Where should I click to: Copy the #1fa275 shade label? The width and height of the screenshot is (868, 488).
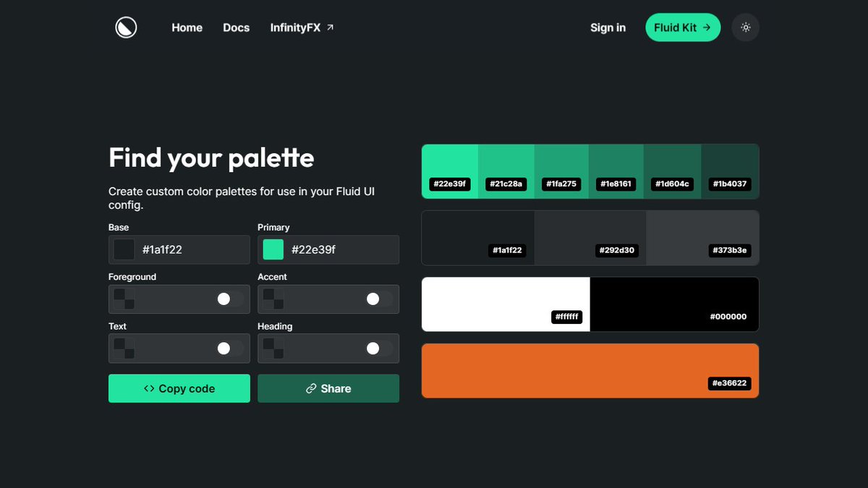click(x=561, y=184)
